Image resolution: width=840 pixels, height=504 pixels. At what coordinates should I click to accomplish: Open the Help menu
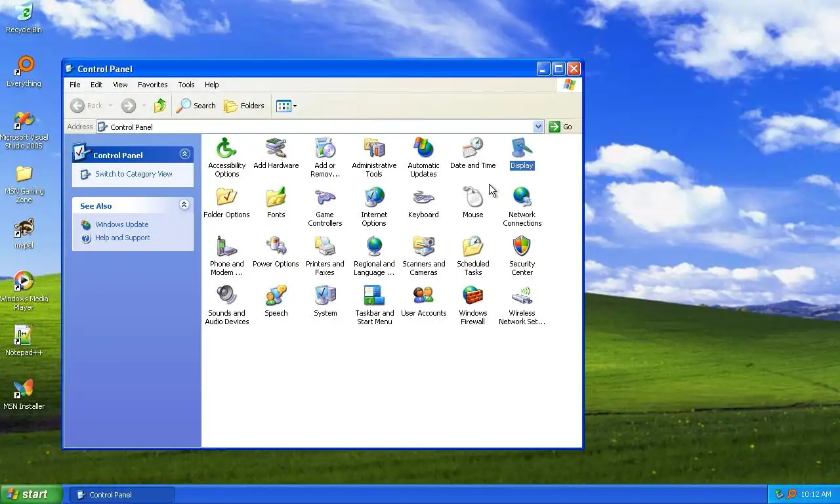pos(211,85)
